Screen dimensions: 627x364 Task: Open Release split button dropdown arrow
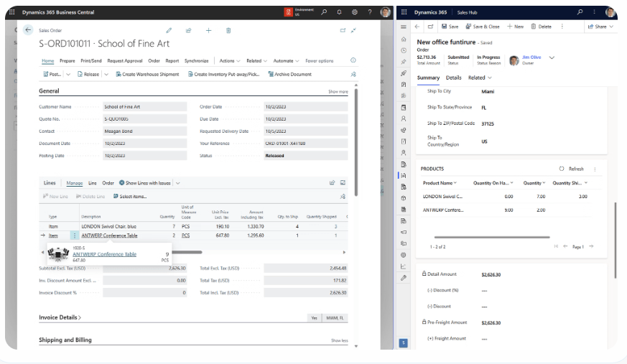[106, 75]
